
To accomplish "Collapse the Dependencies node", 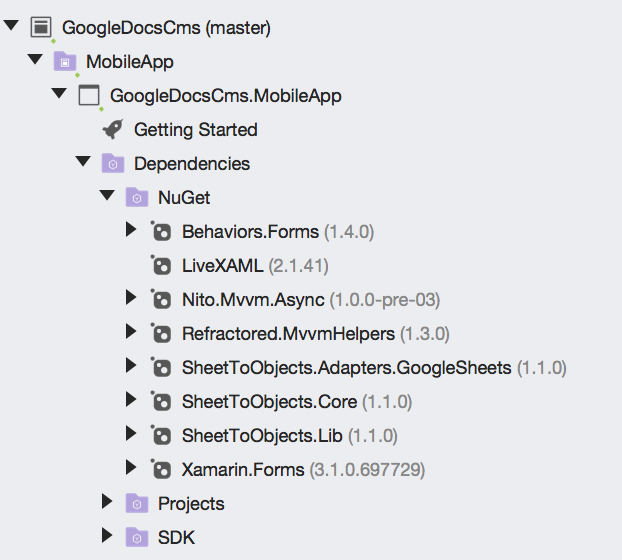I will [83, 161].
